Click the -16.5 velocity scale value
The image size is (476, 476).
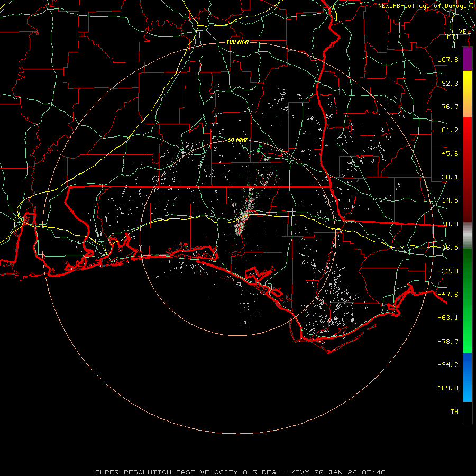(x=450, y=248)
